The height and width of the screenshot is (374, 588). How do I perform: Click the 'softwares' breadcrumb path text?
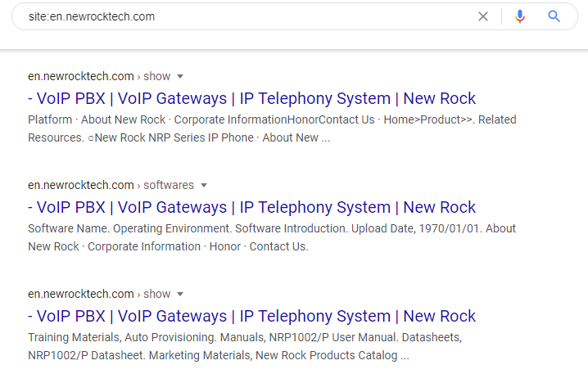[x=169, y=185]
